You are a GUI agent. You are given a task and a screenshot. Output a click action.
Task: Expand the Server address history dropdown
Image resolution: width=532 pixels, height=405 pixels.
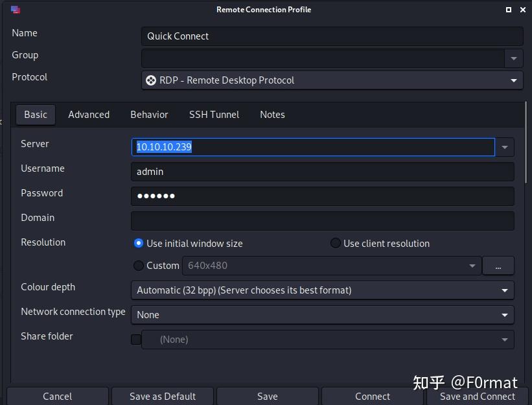[x=505, y=147]
